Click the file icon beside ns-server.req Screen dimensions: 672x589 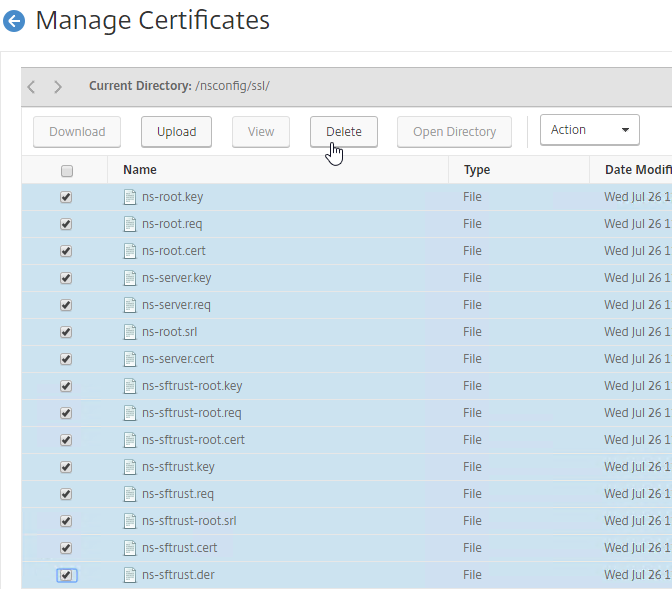coord(130,305)
